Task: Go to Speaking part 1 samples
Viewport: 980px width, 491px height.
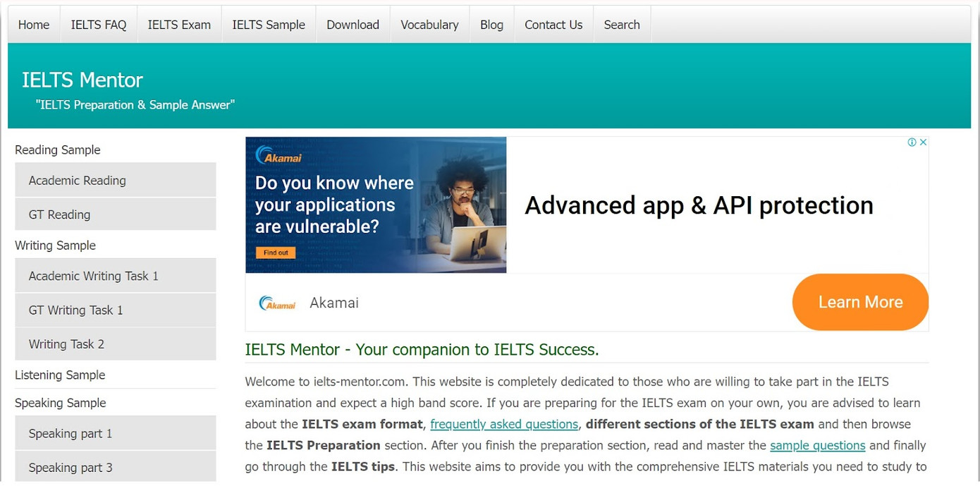Action: [71, 434]
